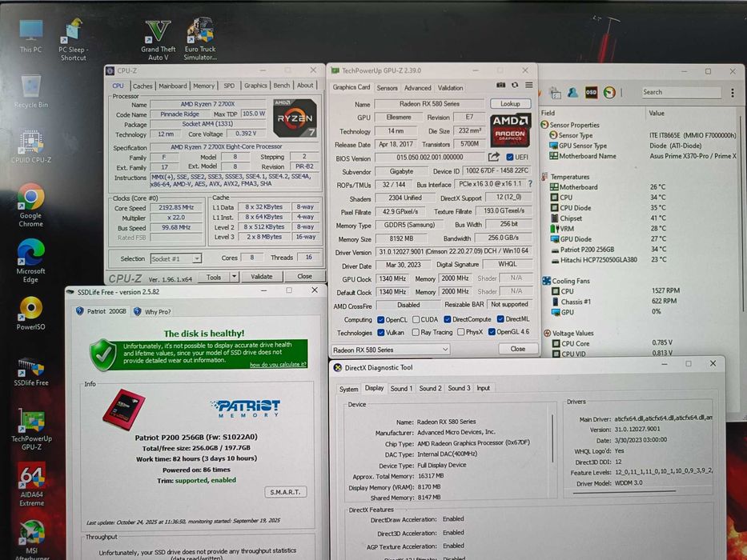Click the Tools button in CPU-Z
The image size is (747, 560).
click(x=214, y=277)
